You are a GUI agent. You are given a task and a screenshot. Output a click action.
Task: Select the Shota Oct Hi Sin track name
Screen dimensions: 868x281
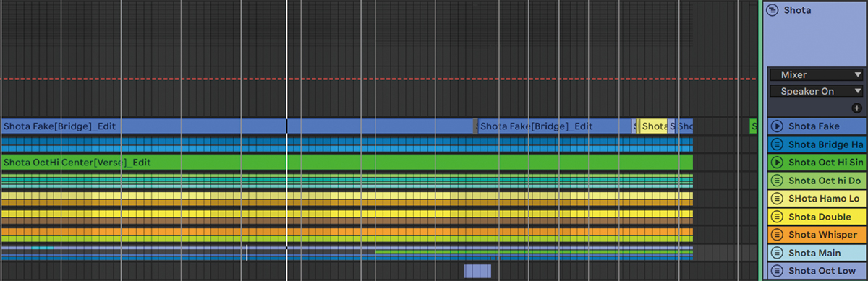(825, 163)
